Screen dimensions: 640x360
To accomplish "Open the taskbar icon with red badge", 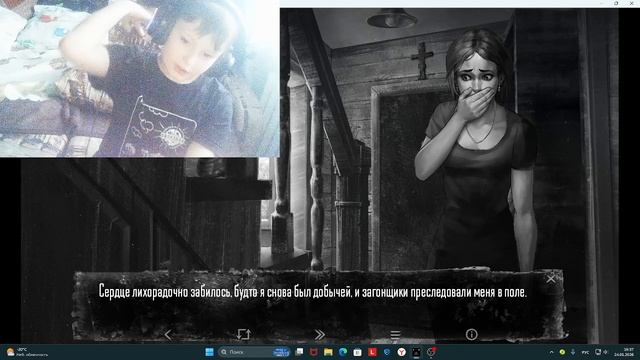I will [x=431, y=352].
